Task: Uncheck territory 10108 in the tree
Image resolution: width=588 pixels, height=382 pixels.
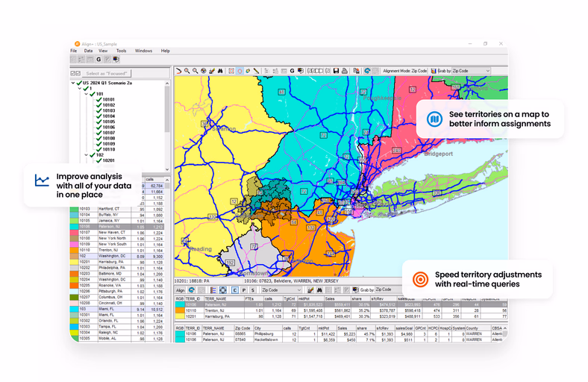Action: [x=98, y=138]
